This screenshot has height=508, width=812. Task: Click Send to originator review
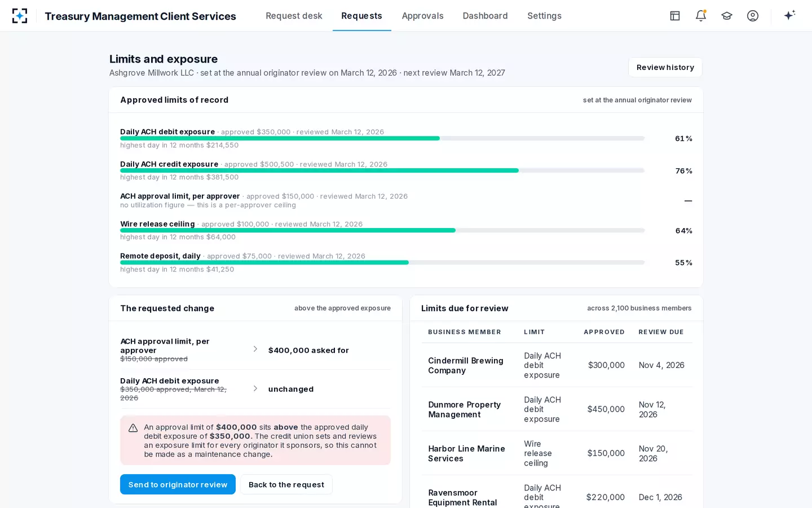[x=178, y=484]
